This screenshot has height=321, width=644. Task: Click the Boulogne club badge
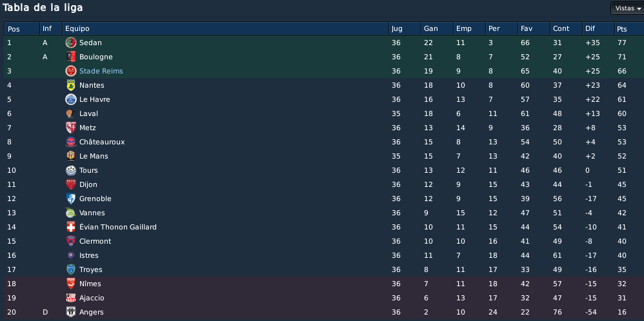click(x=70, y=57)
